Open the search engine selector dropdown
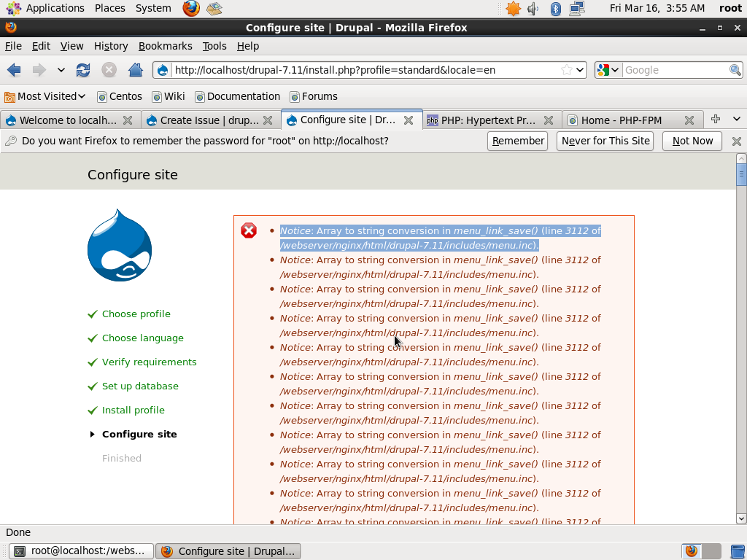Viewport: 747px width, 560px height. pos(608,70)
